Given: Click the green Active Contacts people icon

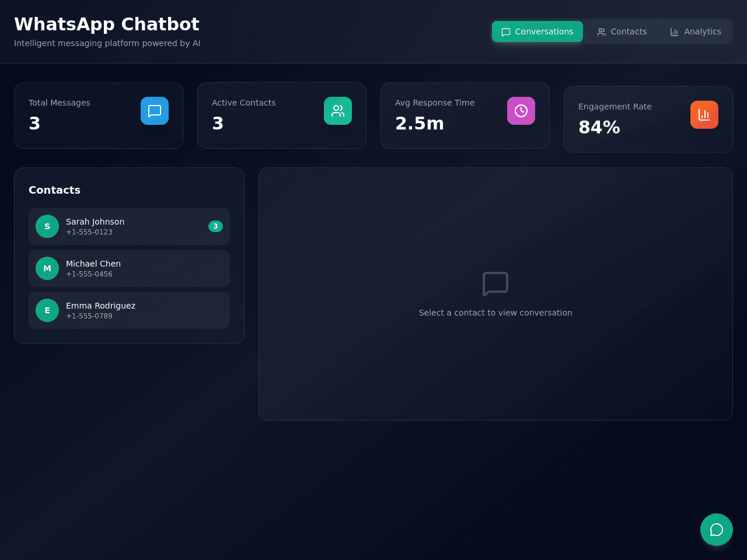Looking at the screenshot, I should tap(338, 111).
